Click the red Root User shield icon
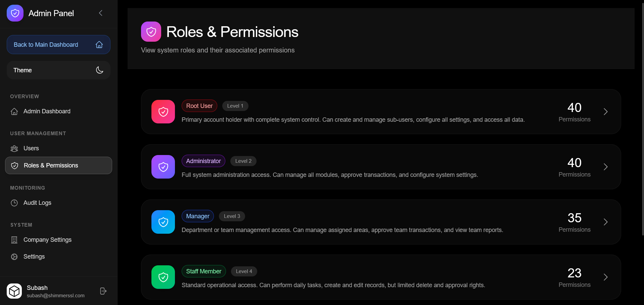This screenshot has height=305, width=644. [x=163, y=112]
